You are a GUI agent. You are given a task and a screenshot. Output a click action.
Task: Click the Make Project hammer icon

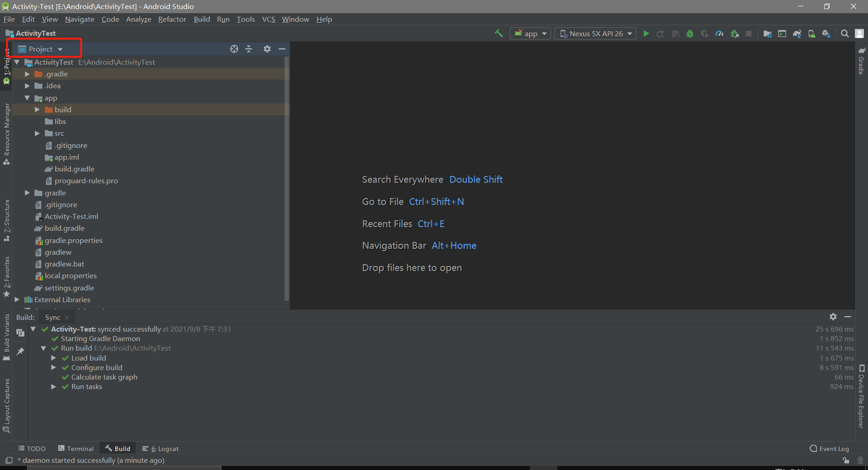(x=499, y=33)
